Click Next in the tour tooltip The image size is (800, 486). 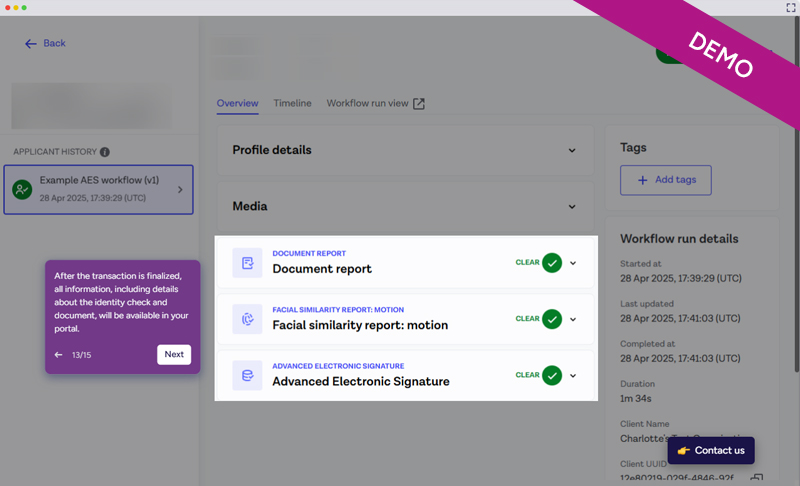click(174, 354)
